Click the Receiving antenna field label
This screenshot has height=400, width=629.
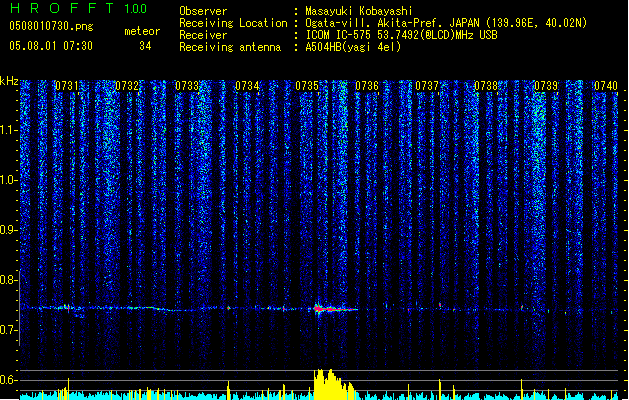tap(230, 47)
